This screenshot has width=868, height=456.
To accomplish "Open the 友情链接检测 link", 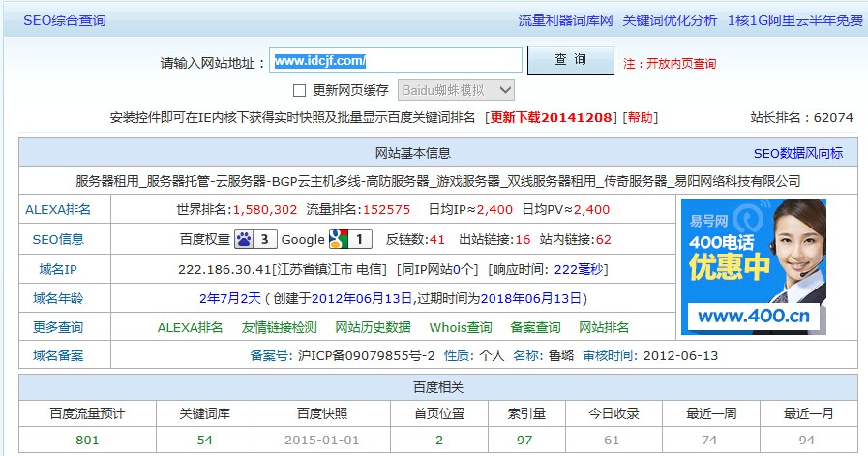I will click(x=279, y=327).
